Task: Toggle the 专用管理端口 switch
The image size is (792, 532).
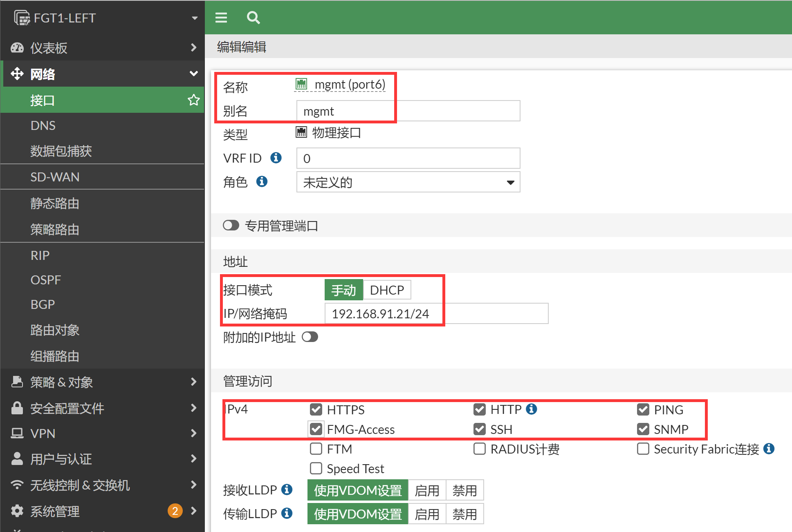Action: [x=231, y=226]
